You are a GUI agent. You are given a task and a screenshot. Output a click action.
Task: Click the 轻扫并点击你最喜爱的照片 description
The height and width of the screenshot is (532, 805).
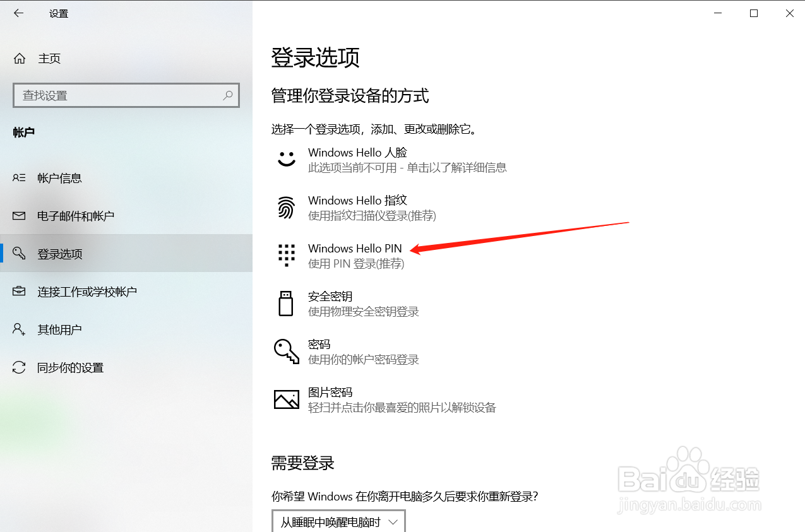click(x=402, y=408)
